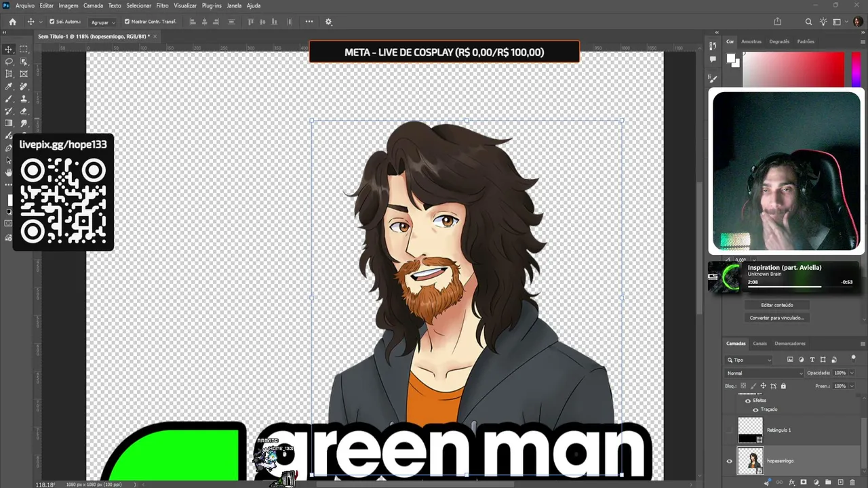Viewport: 868px width, 488px height.
Task: Add a layer mask
Action: tap(804, 483)
